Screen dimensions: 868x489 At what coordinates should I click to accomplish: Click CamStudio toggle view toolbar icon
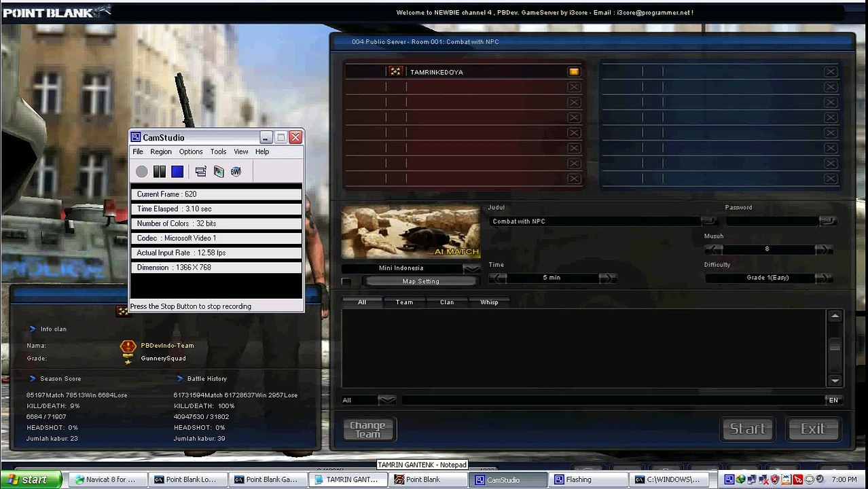coord(200,172)
